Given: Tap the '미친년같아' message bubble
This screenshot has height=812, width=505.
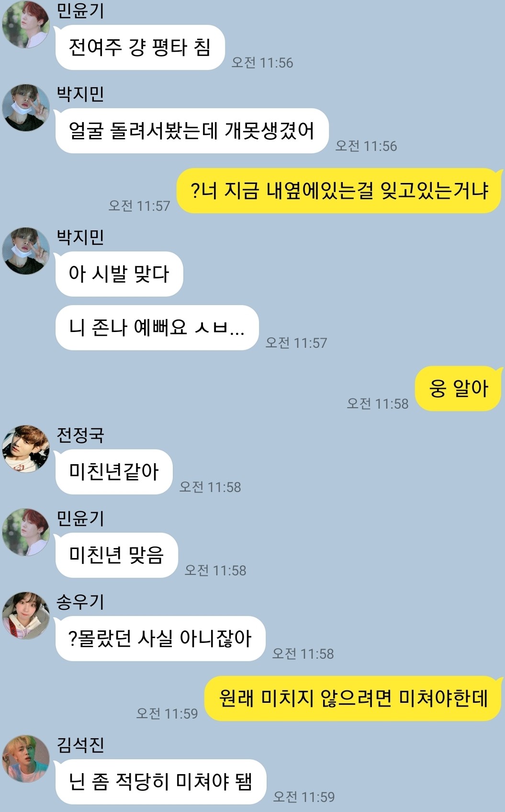Looking at the screenshot, I should [113, 472].
